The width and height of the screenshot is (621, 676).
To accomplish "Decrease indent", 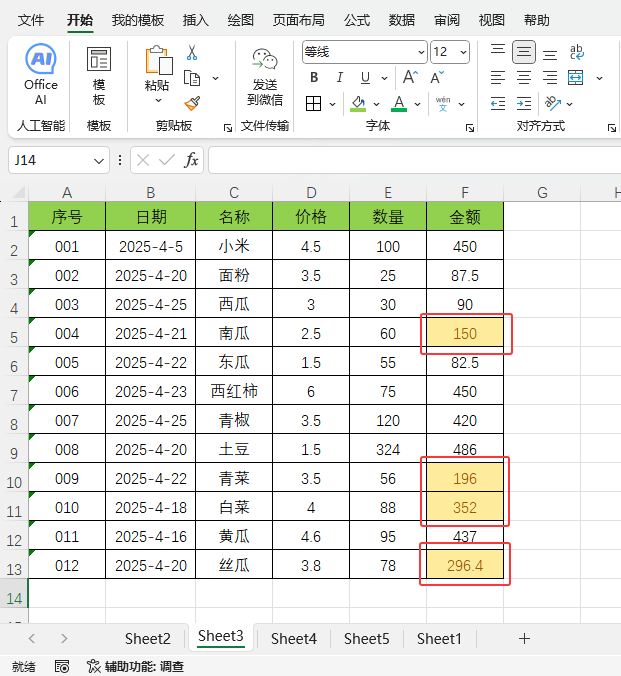I will pos(498,103).
